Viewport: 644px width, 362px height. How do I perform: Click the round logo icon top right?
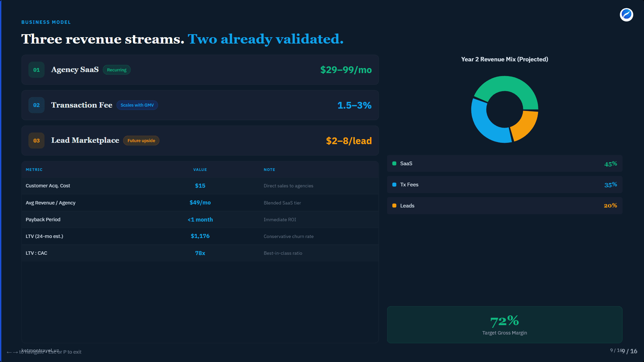626,15
